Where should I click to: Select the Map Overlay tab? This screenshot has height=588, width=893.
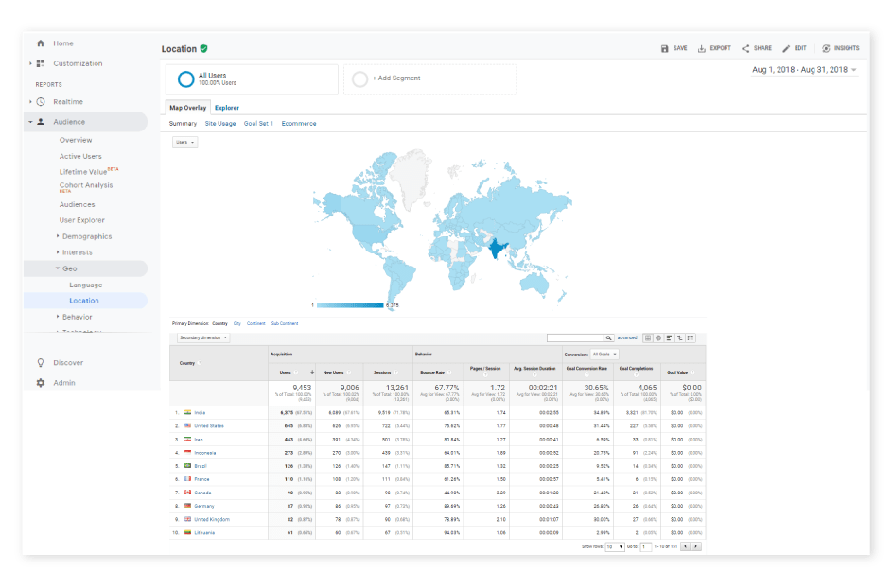188,108
